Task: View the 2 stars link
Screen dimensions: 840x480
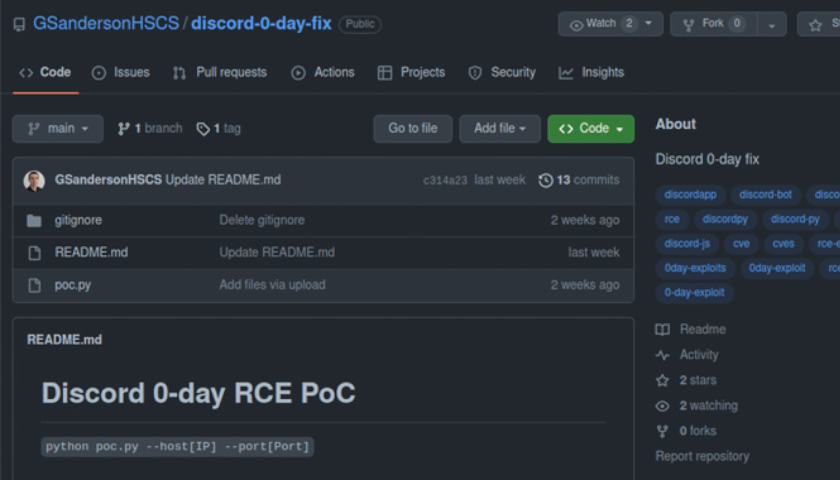Action: (x=698, y=380)
